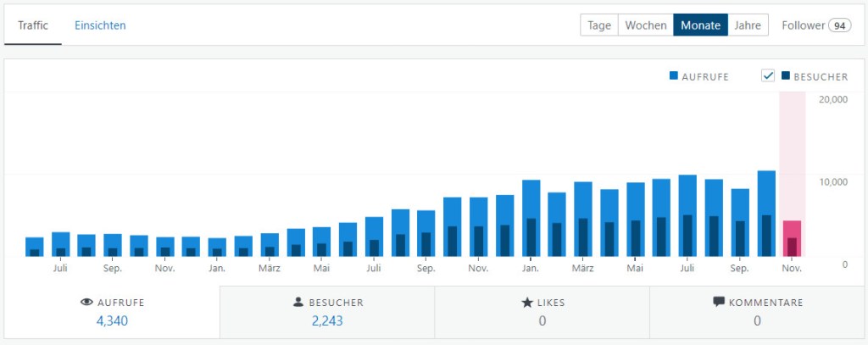Click the highlighted pink November bar
The height and width of the screenshot is (345, 868).
click(x=792, y=237)
